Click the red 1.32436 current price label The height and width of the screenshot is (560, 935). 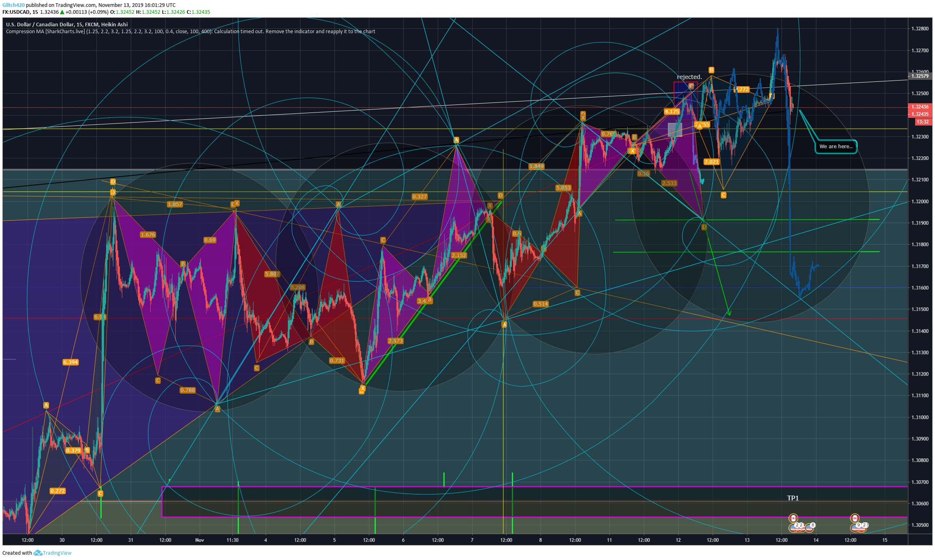920,107
